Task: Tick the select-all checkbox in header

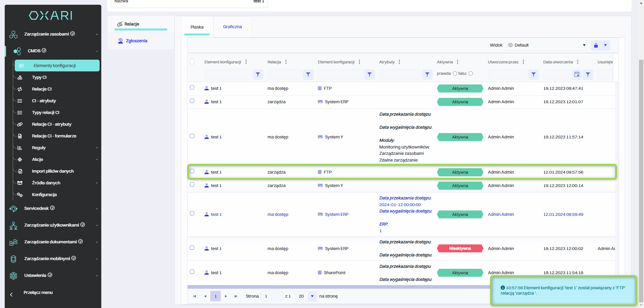Action: coord(192,62)
